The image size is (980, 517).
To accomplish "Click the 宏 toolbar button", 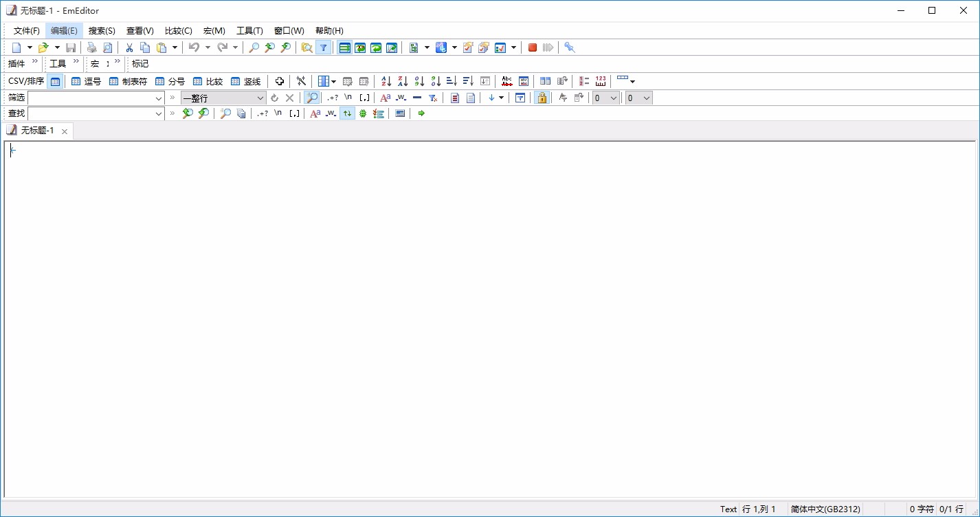I will [x=93, y=63].
